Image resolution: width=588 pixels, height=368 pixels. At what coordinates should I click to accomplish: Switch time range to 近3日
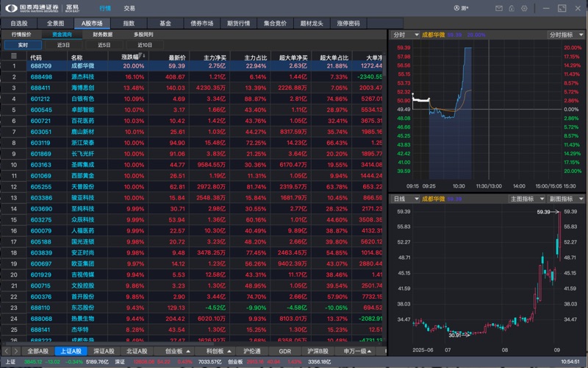pos(63,45)
